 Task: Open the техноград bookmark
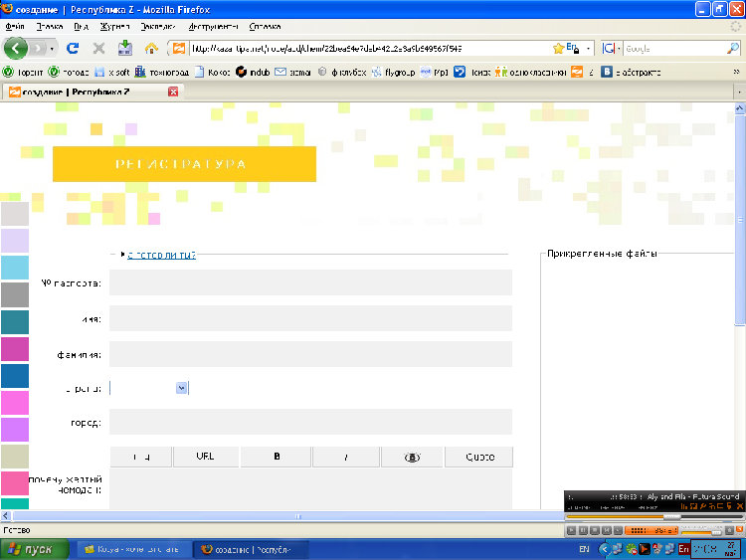[x=162, y=73]
